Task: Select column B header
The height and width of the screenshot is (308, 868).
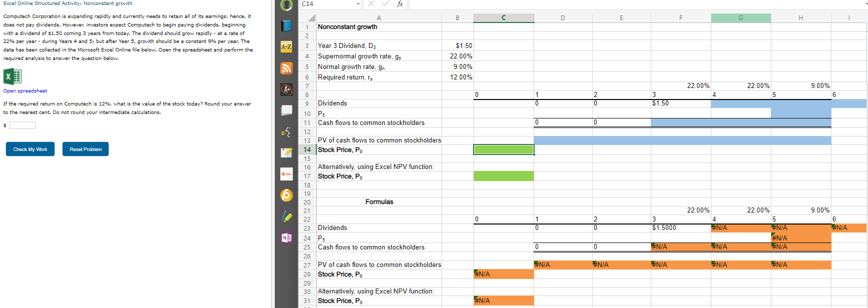Action: (458, 18)
